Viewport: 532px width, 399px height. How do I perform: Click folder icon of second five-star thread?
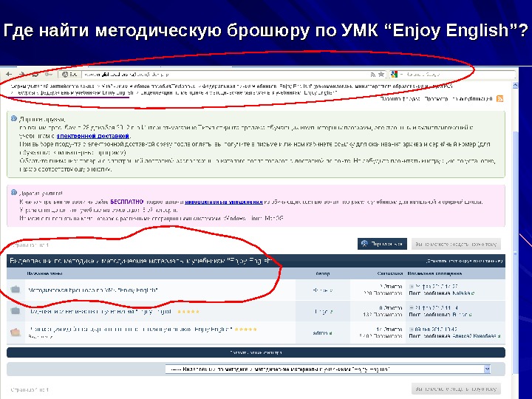(x=16, y=310)
